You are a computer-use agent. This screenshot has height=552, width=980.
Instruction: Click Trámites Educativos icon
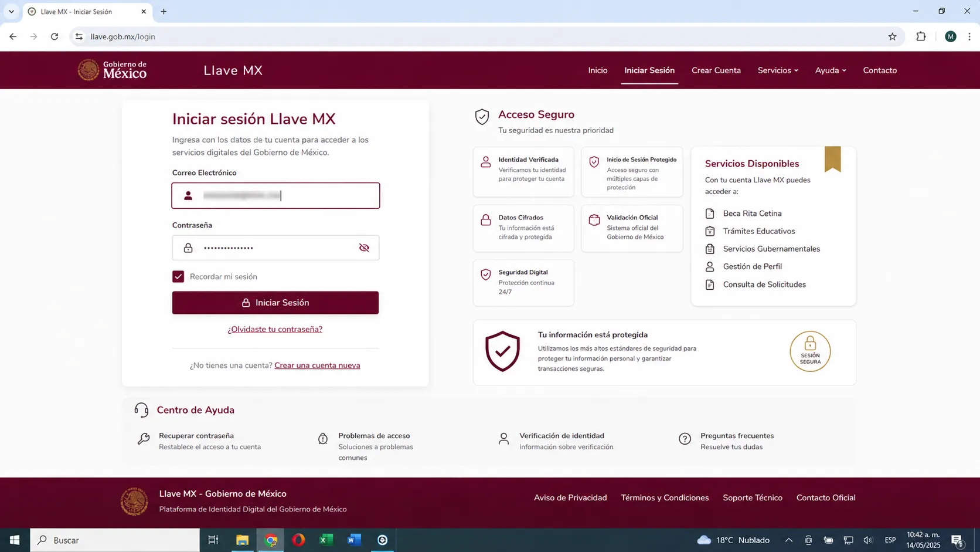(710, 231)
